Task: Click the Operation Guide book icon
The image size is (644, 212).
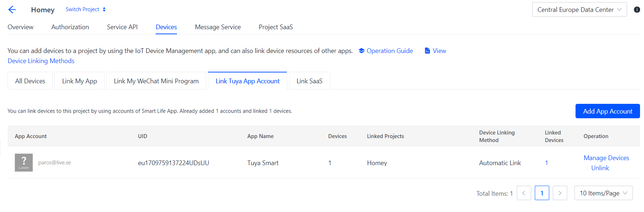Action: pos(361,51)
